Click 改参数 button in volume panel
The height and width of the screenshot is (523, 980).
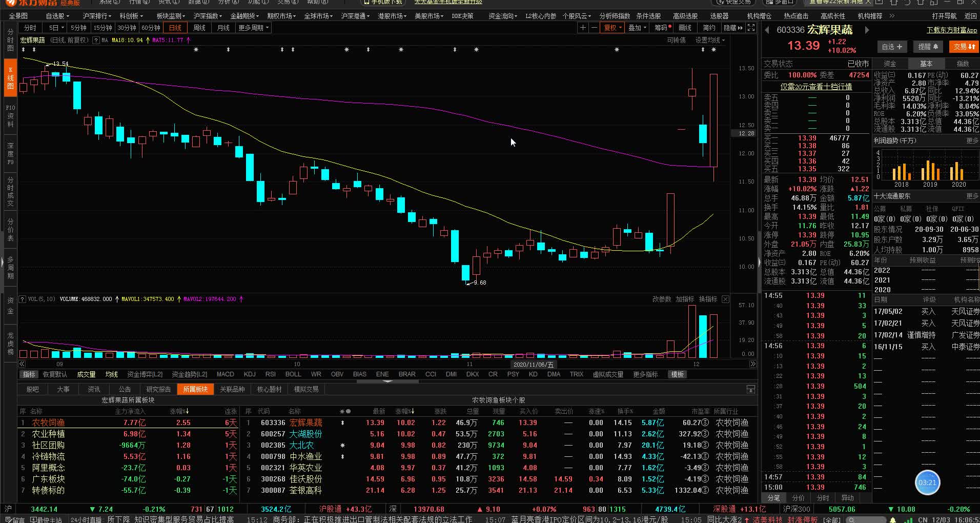pos(661,299)
